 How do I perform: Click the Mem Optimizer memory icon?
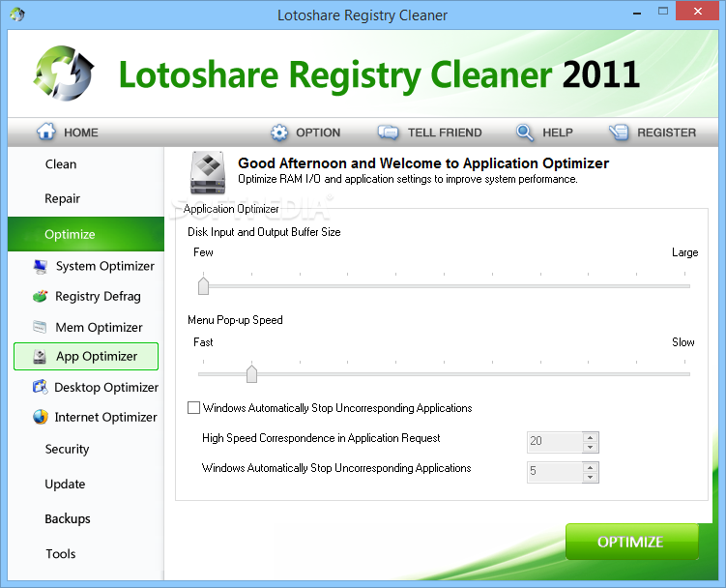(40, 327)
